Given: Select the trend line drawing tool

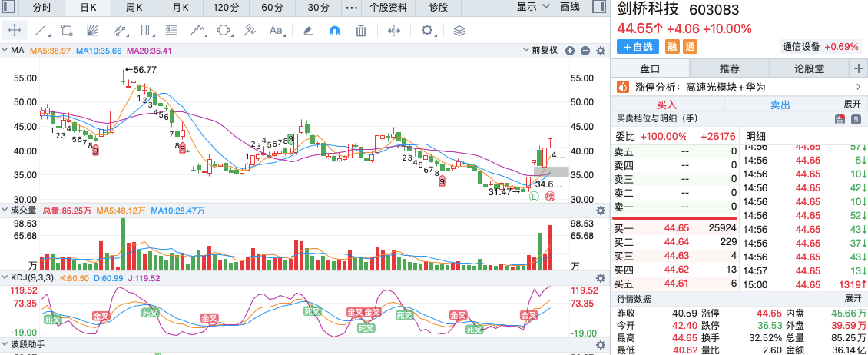Looking at the screenshot, I should (41, 31).
